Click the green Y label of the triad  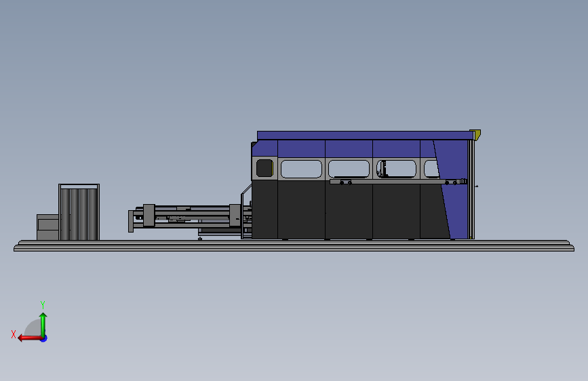point(43,304)
